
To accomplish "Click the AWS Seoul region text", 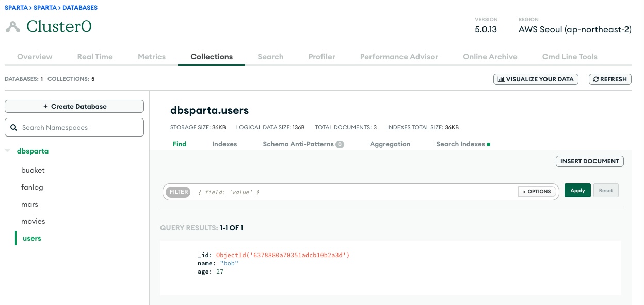I will tap(575, 30).
